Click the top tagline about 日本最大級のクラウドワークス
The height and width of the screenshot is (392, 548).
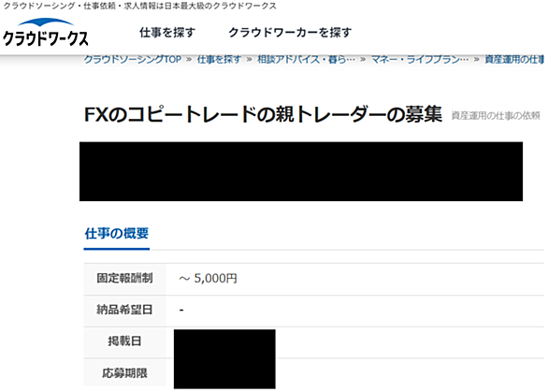pos(139,6)
